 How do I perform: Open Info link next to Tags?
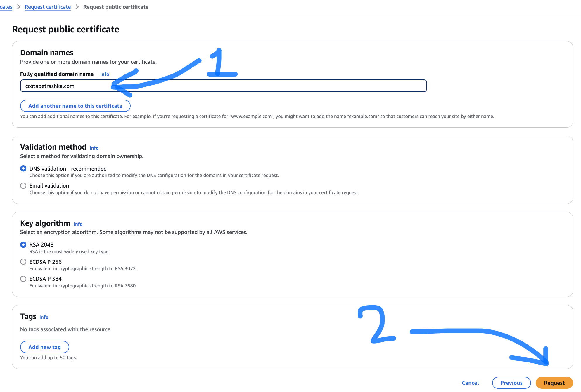44,317
